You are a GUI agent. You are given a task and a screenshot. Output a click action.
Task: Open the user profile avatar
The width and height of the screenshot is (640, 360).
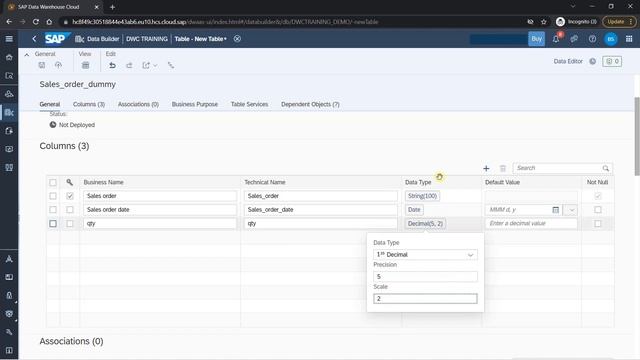611,39
